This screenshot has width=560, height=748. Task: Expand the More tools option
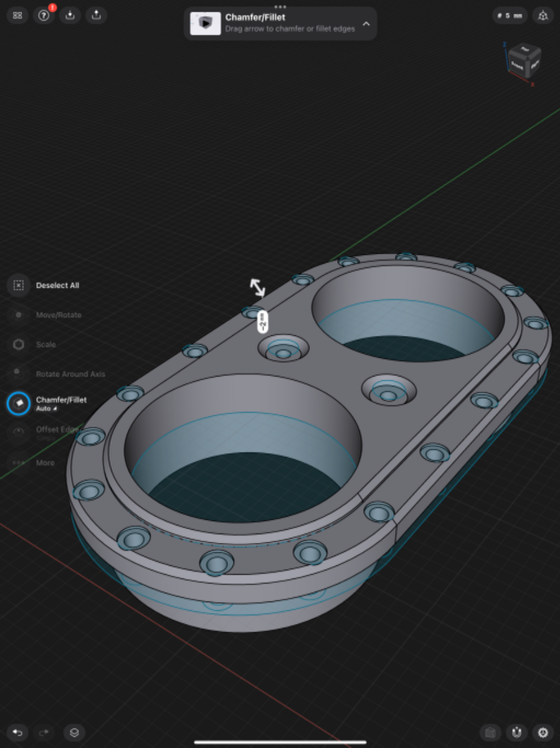tap(19, 463)
